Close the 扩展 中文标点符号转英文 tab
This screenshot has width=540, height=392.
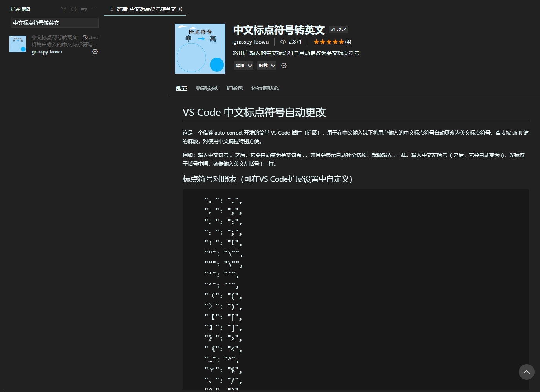[x=180, y=9]
